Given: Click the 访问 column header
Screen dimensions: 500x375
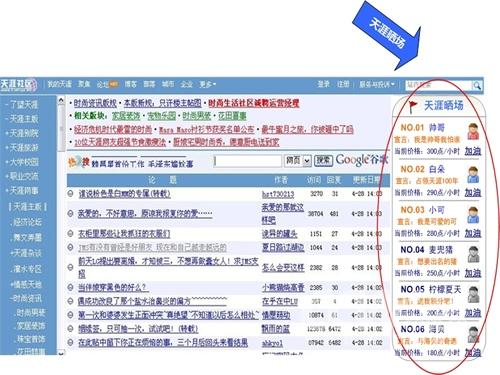Looking at the screenshot, I should (x=314, y=180).
